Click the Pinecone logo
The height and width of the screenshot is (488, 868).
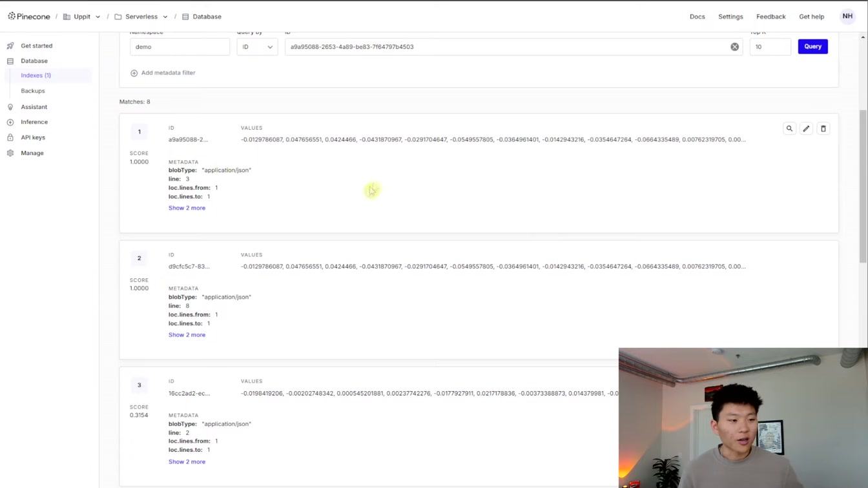click(x=29, y=16)
